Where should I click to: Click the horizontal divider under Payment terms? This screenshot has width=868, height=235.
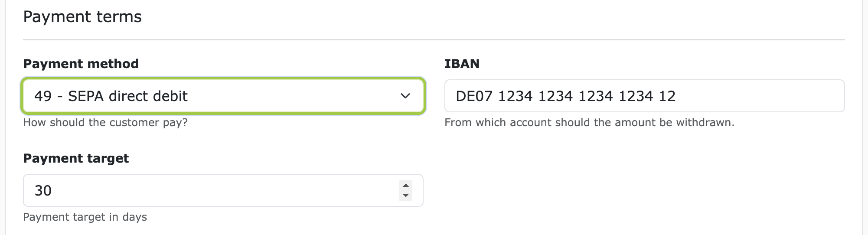tap(434, 40)
